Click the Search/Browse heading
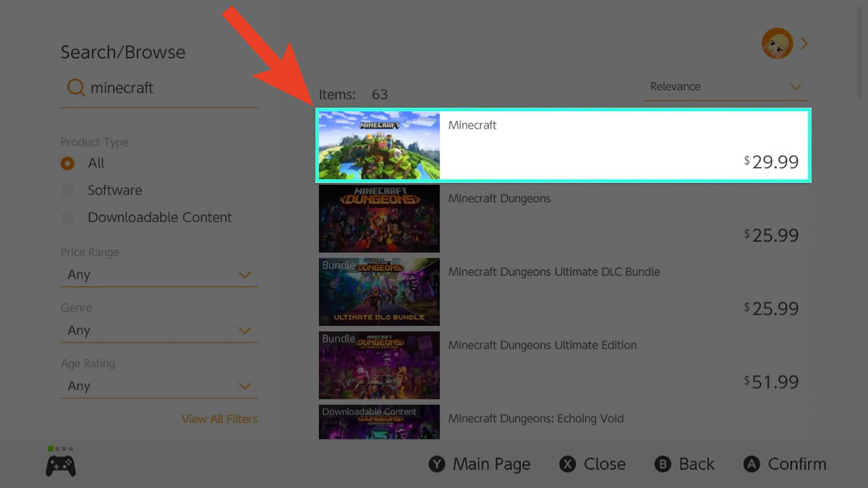The width and height of the screenshot is (868, 488). (123, 53)
